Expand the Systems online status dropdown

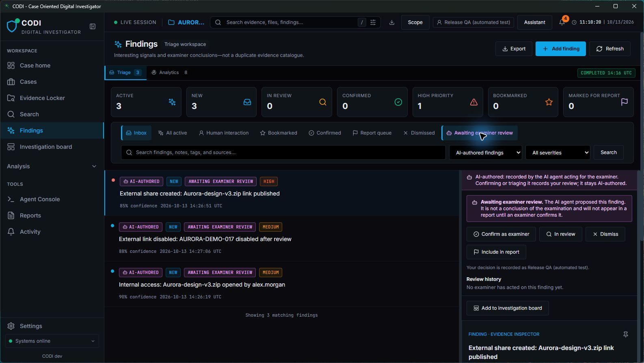52,341
